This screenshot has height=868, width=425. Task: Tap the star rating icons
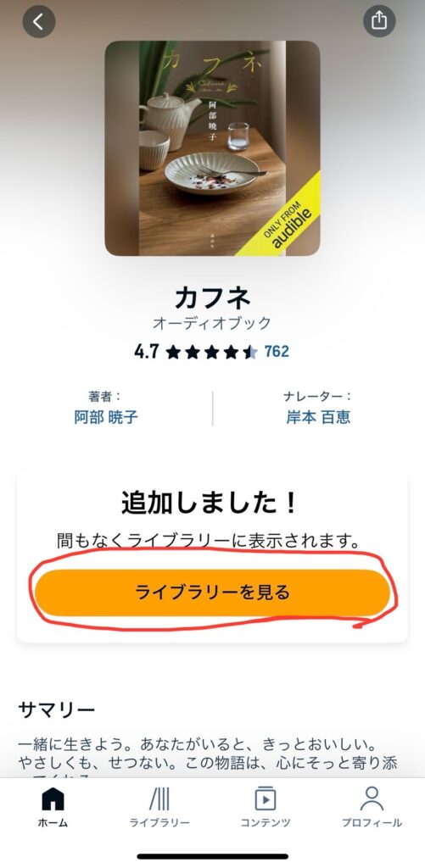[212, 352]
